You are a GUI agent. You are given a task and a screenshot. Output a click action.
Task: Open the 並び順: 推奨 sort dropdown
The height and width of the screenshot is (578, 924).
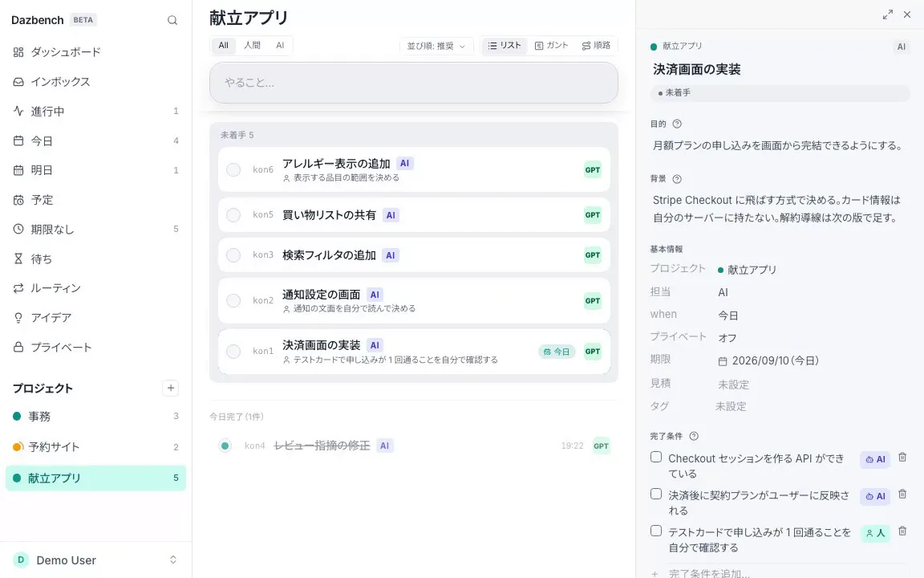coord(436,46)
